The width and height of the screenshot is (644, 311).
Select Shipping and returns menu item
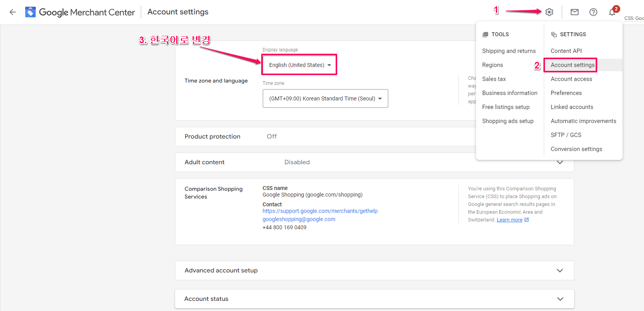[x=509, y=51]
